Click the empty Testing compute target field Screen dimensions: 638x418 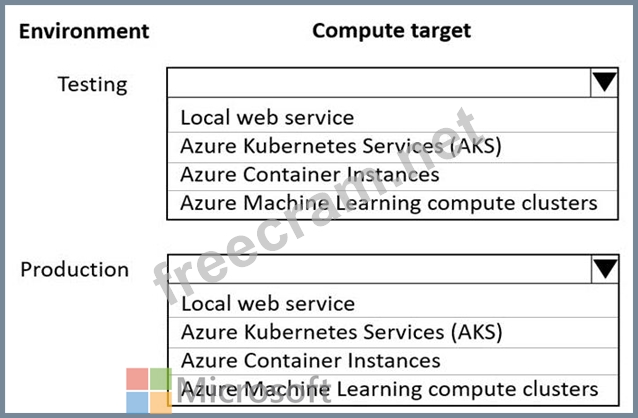378,82
